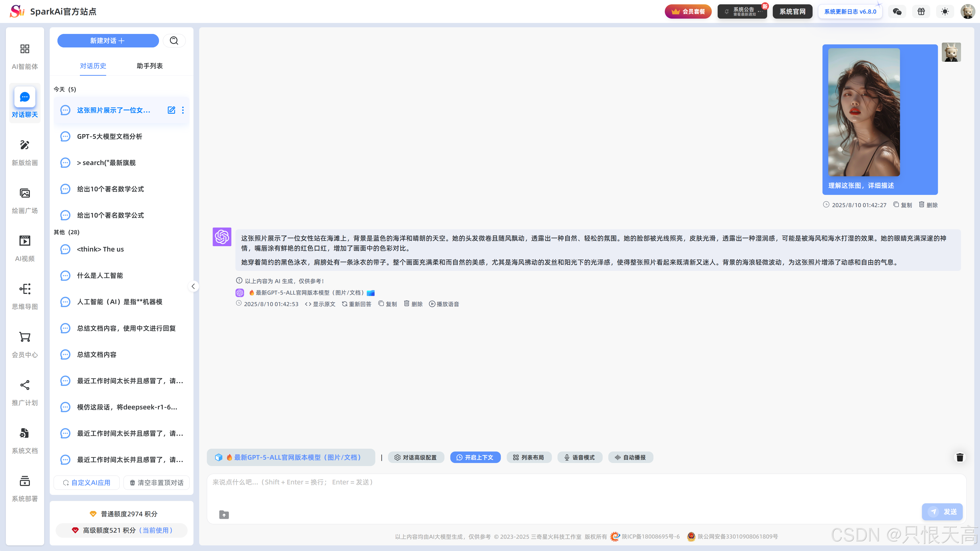Viewport: 980px width, 551px height.
Task: Open the uploaded woman photo thumbnail
Action: point(864,112)
